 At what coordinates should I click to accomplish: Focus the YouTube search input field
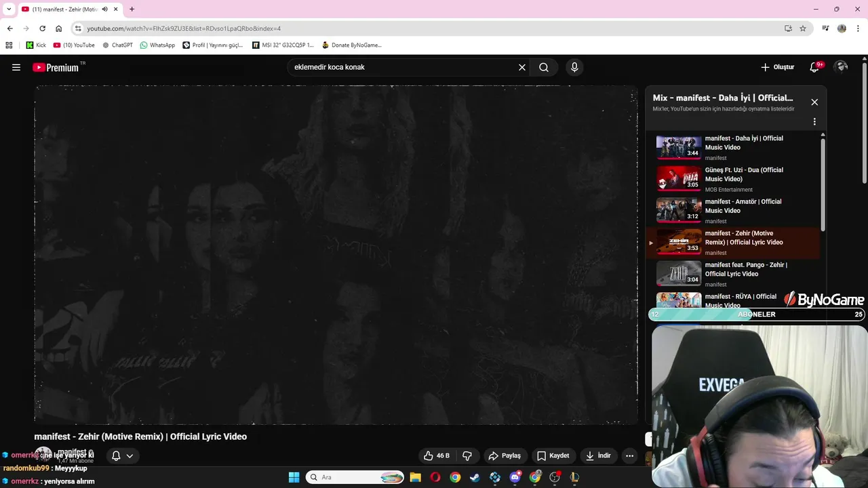click(403, 67)
